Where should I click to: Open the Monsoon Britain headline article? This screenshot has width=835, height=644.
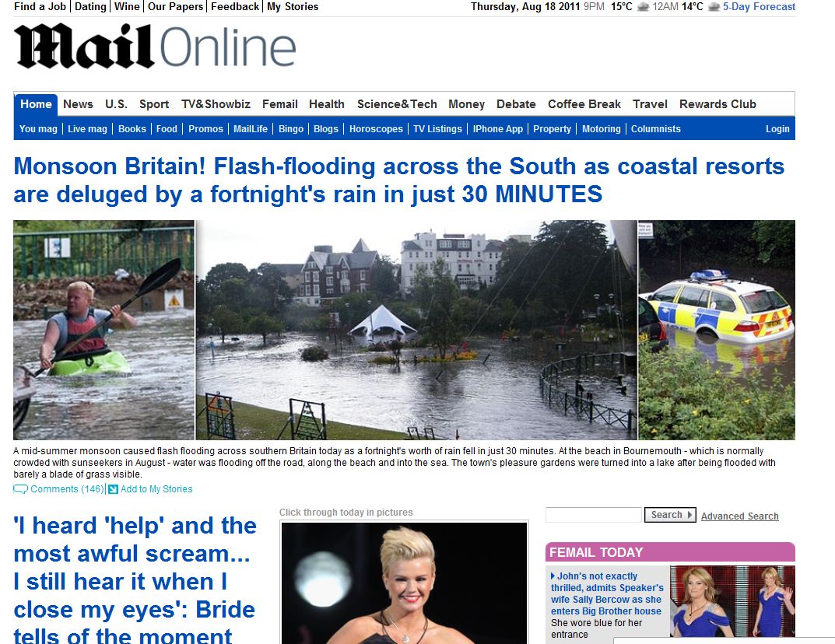point(399,180)
